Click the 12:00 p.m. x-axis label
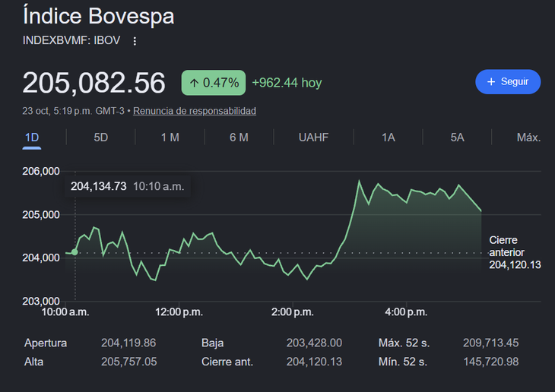The image size is (555, 392). click(179, 312)
